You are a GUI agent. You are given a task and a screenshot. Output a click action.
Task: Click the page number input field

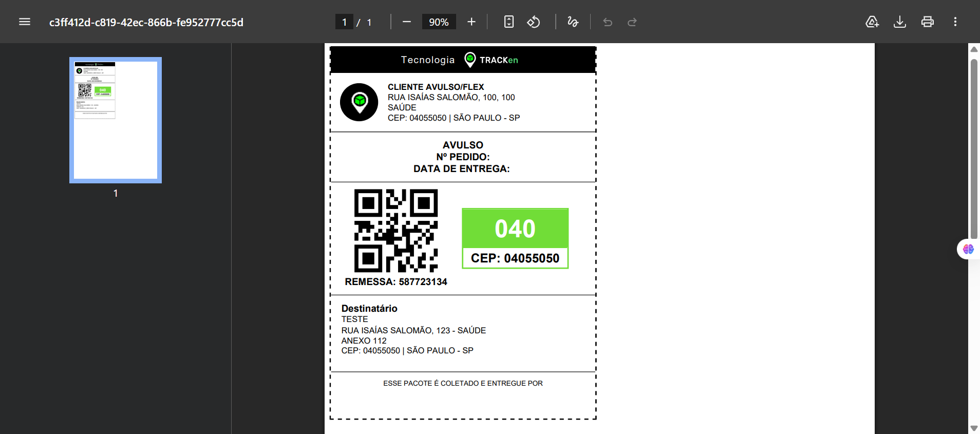click(x=344, y=22)
